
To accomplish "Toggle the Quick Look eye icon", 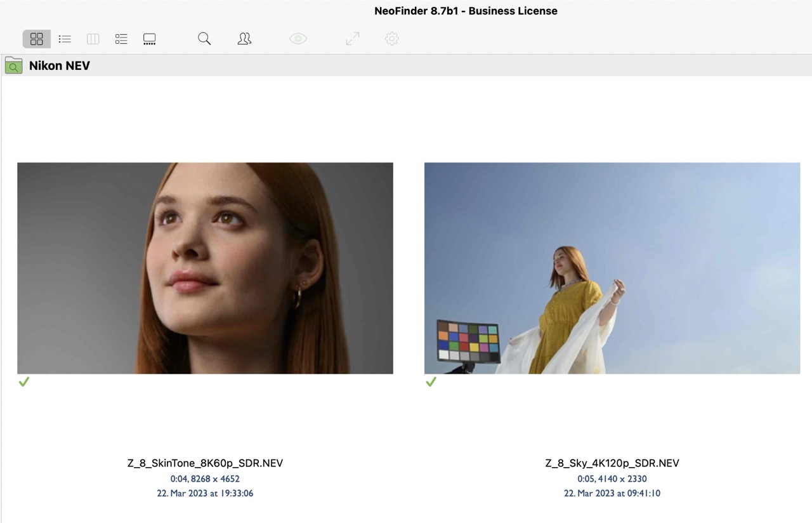I will click(x=298, y=39).
